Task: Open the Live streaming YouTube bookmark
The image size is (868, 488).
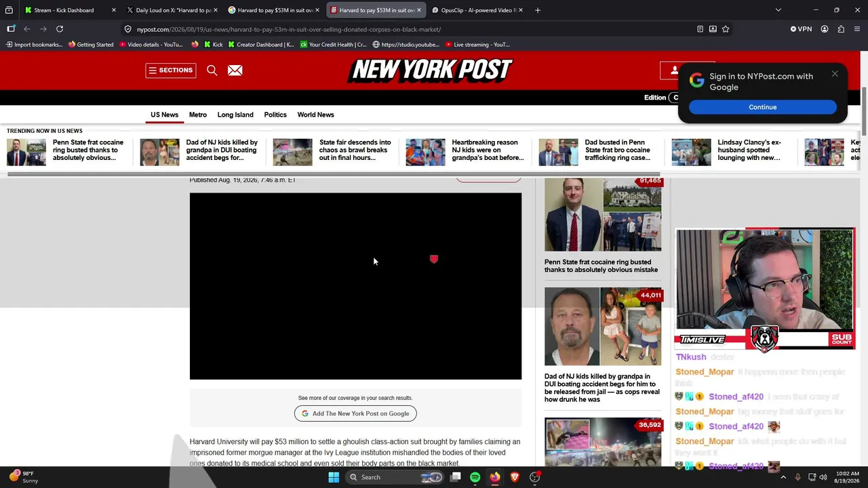Action: (x=477, y=45)
